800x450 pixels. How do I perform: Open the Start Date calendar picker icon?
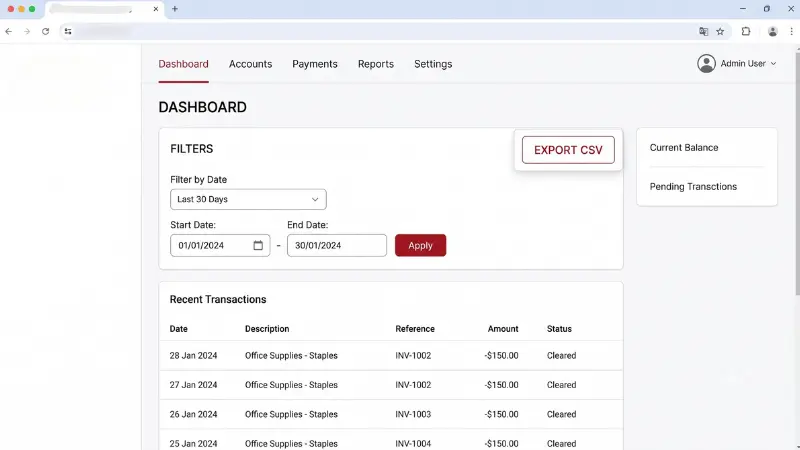click(x=258, y=245)
